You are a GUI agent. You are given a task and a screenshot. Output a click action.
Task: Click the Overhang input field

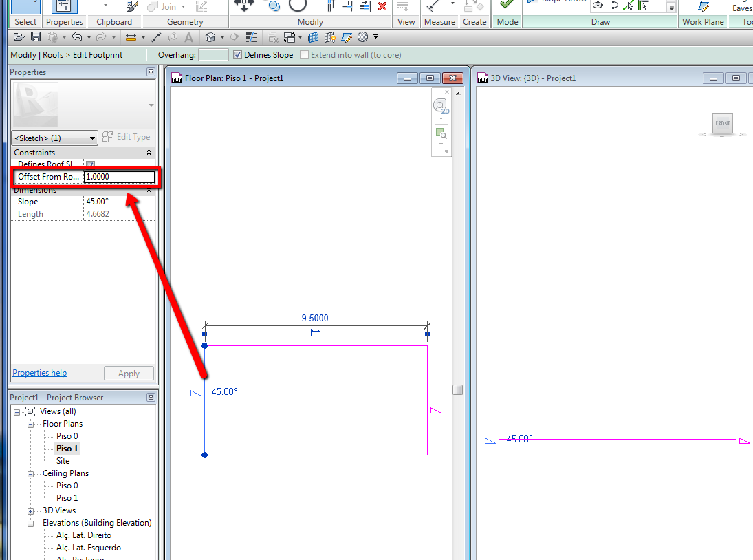click(213, 55)
